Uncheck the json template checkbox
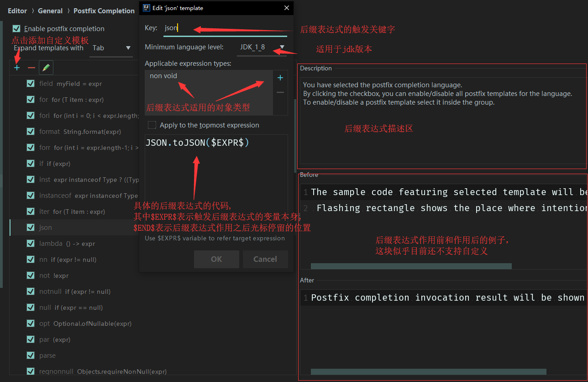This screenshot has height=382, width=588. click(x=31, y=227)
